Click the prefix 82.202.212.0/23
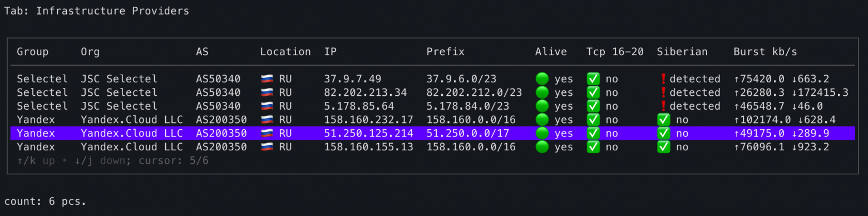The image size is (868, 216). [x=475, y=92]
